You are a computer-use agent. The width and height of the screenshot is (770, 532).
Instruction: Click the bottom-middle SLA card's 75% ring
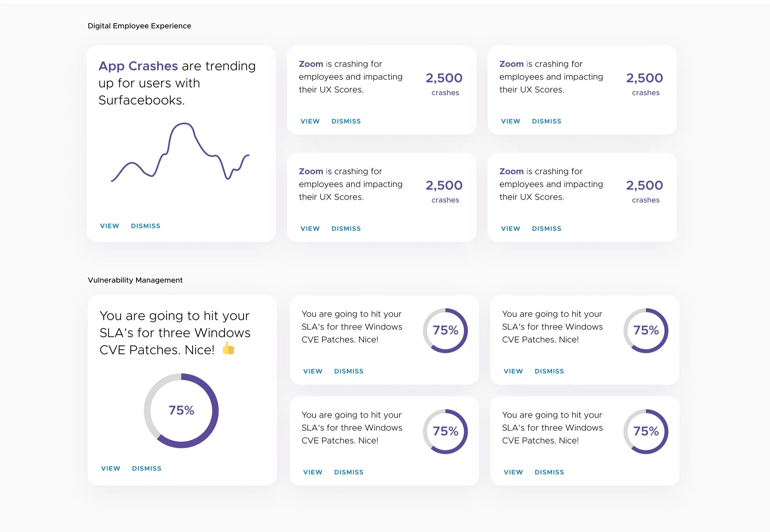coord(445,431)
